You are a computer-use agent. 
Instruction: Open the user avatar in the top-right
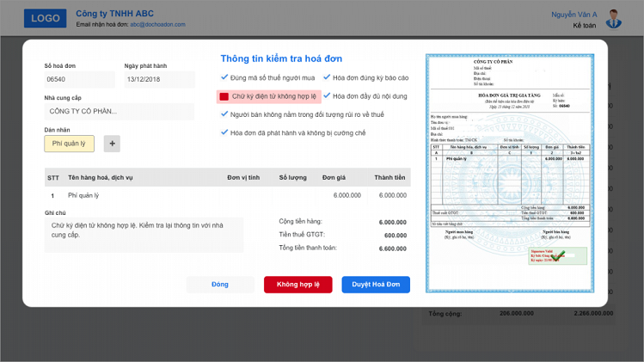point(613,18)
